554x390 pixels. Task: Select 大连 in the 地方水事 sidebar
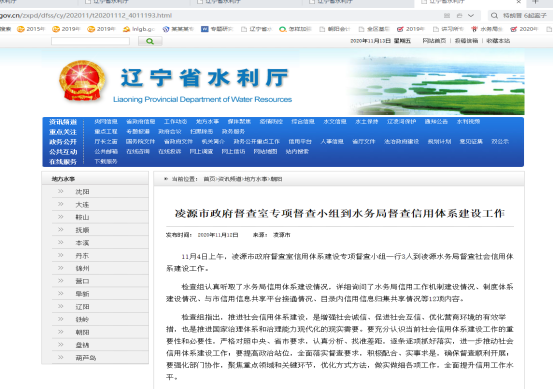click(x=82, y=205)
